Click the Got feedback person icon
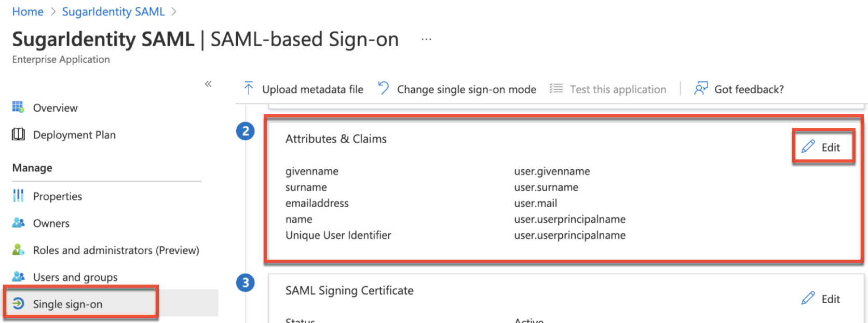This screenshot has width=868, height=323. (x=701, y=88)
